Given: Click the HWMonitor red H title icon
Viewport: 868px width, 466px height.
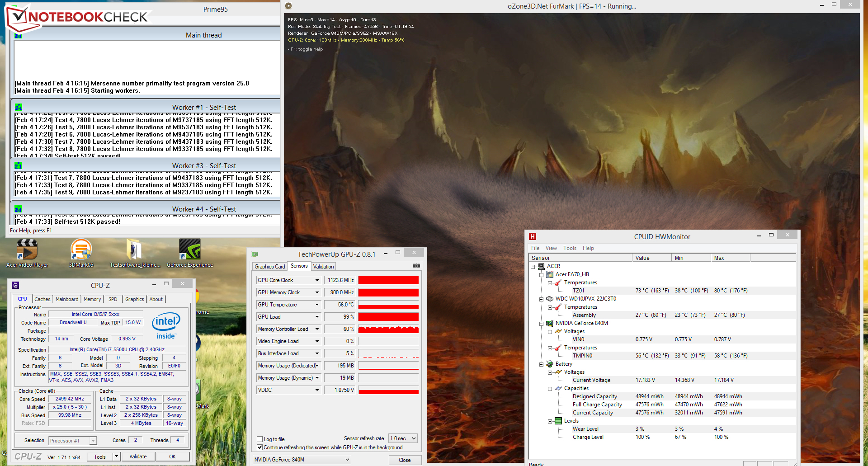Looking at the screenshot, I should (533, 236).
